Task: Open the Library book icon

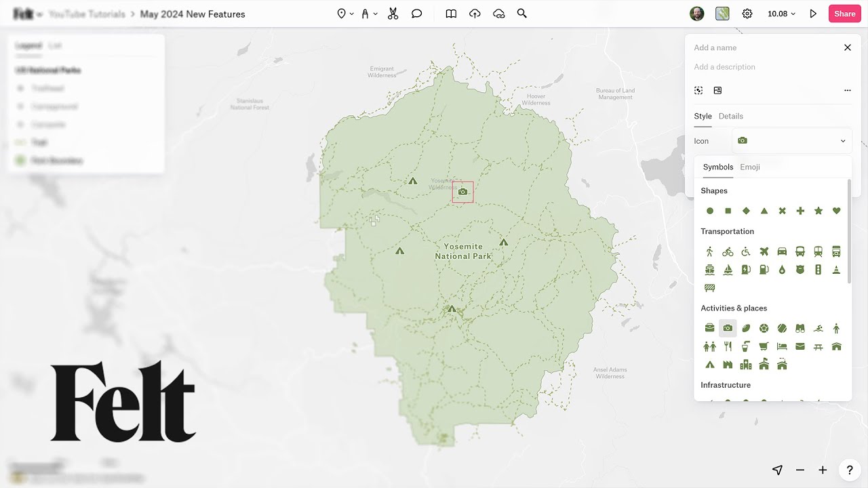Action: pos(451,14)
